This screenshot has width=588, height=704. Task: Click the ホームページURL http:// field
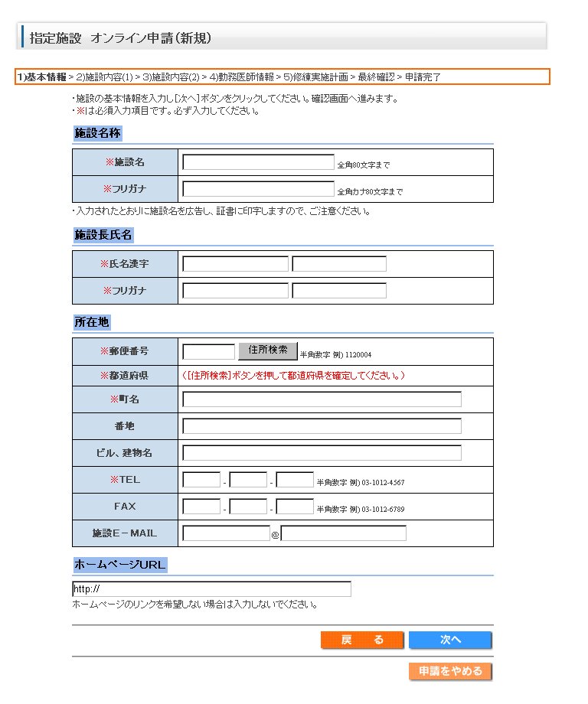[x=211, y=589]
